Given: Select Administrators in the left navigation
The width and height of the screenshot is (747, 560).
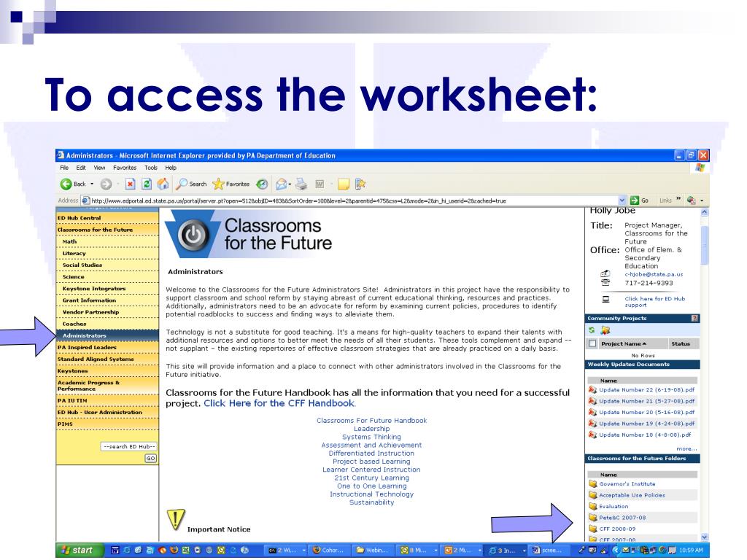Looking at the screenshot, I should pyautogui.click(x=108, y=335).
